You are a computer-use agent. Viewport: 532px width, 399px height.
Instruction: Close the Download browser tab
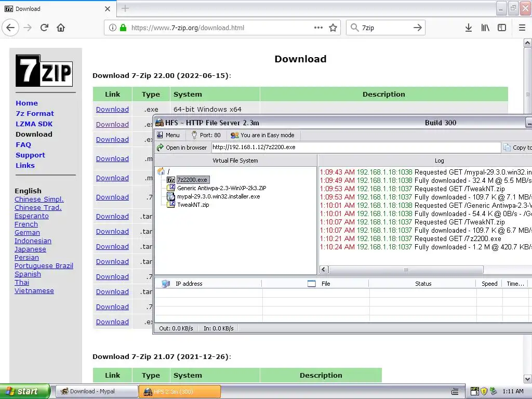(x=108, y=9)
